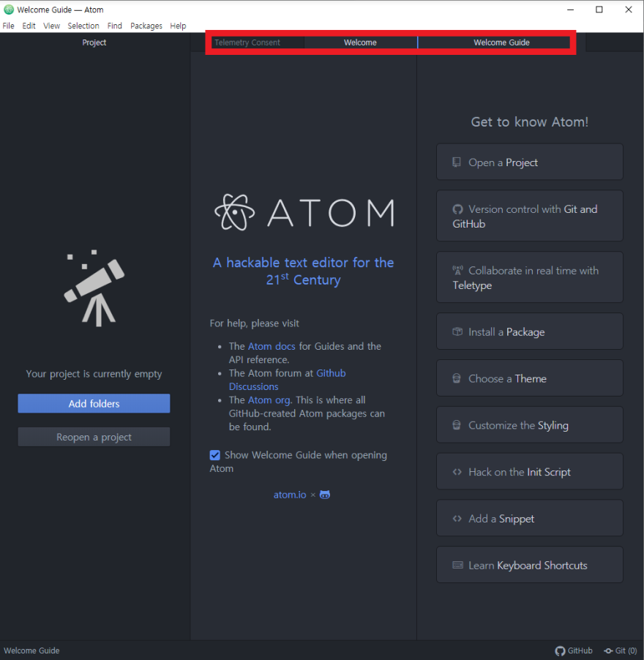Click Reopen a project button
Viewport: 644px width, 660px height.
click(x=94, y=437)
